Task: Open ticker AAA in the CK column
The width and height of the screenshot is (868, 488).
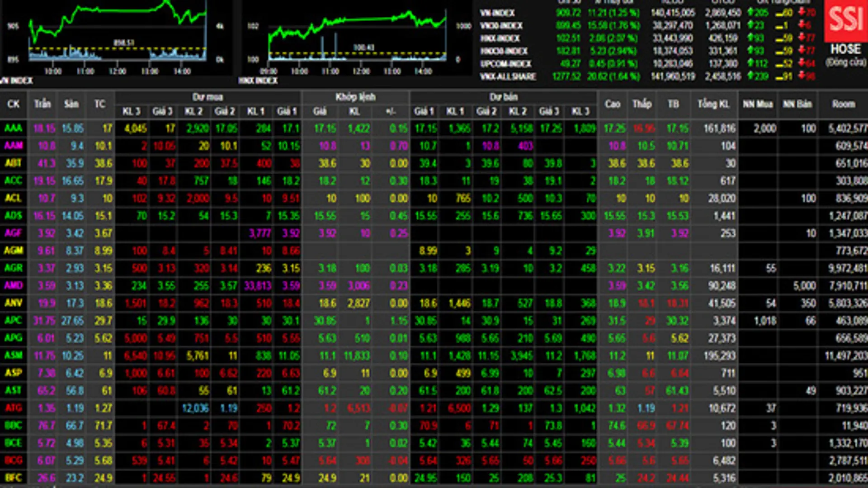Action: pyautogui.click(x=14, y=128)
